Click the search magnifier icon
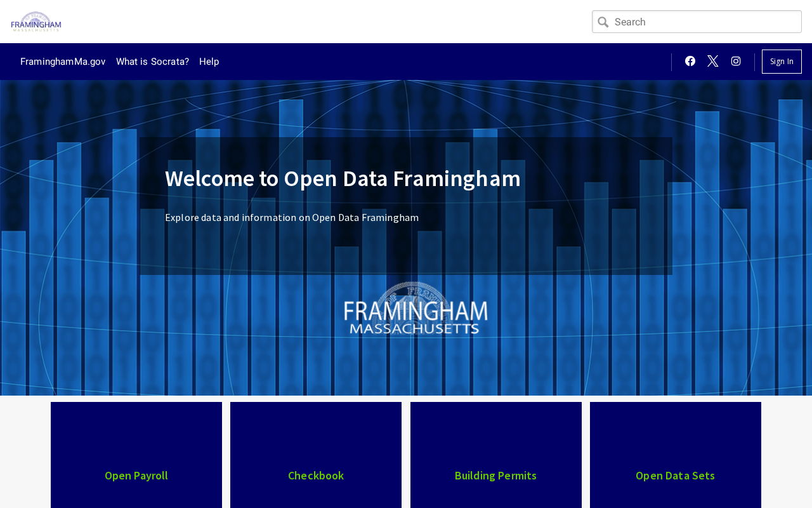 tap(603, 22)
